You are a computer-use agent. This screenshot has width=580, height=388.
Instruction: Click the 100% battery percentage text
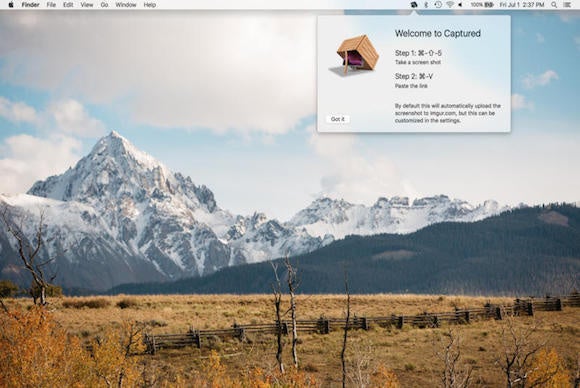[477, 5]
